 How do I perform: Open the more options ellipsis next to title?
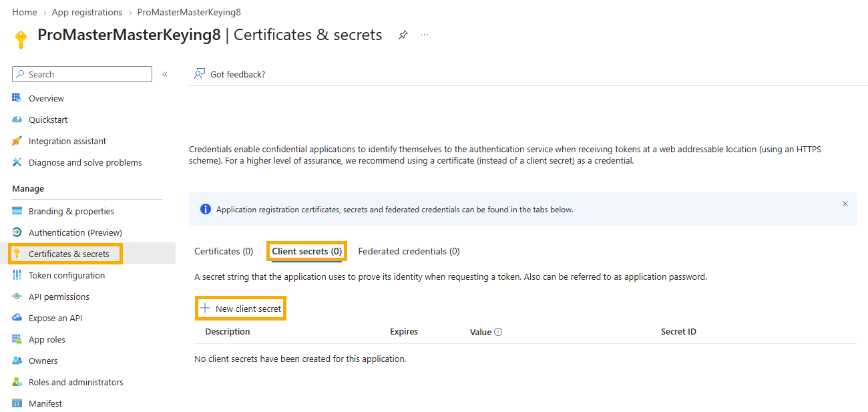pyautogui.click(x=425, y=35)
